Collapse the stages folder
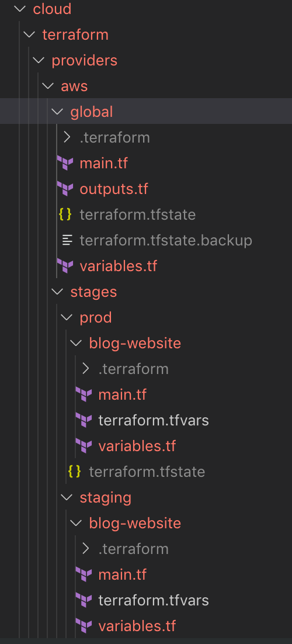 click(57, 292)
